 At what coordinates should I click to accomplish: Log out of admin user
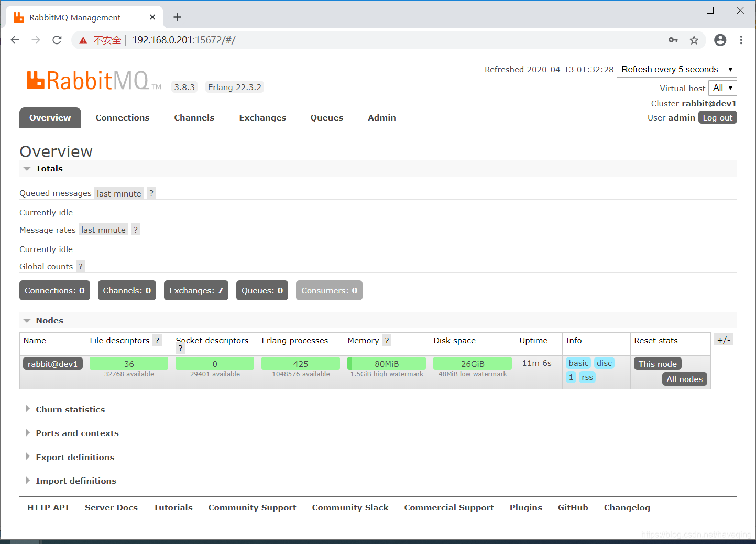(718, 117)
